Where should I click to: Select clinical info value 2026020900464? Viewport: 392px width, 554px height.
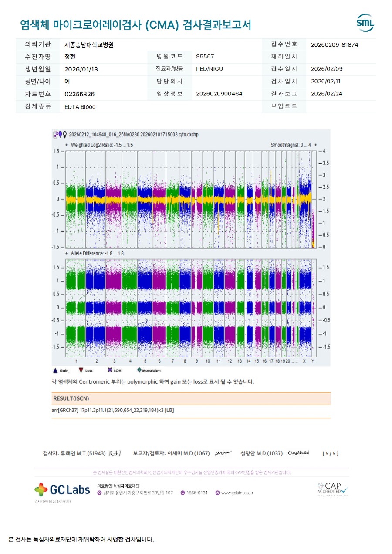[219, 94]
